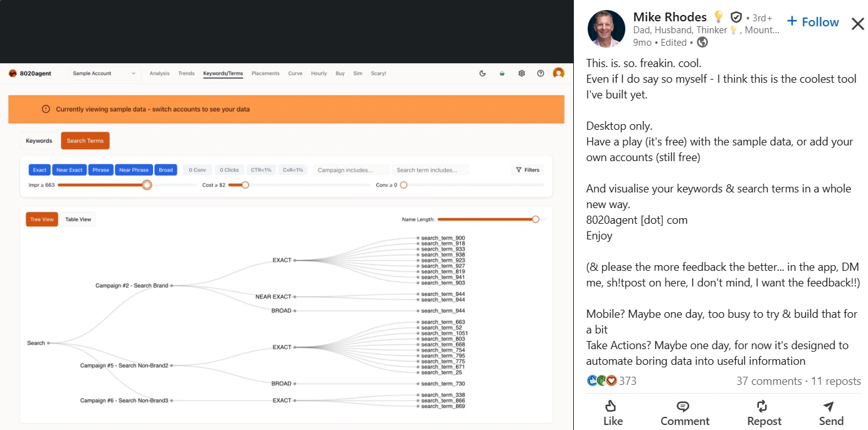Toggle the Phrase match filter

pos(100,170)
